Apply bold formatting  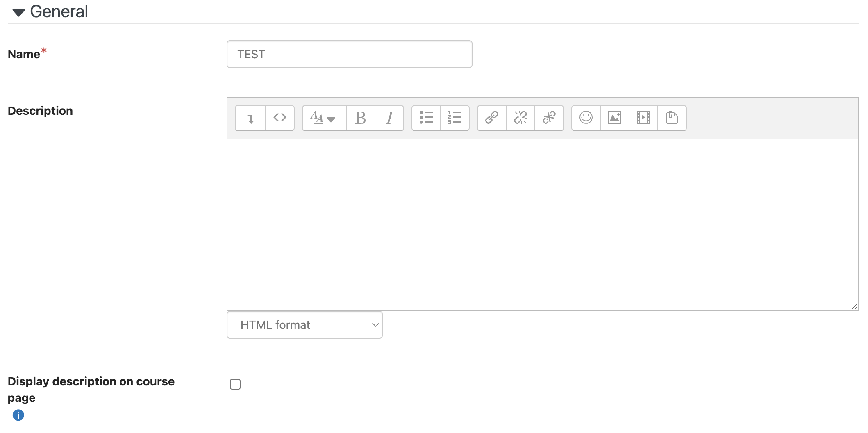click(361, 118)
